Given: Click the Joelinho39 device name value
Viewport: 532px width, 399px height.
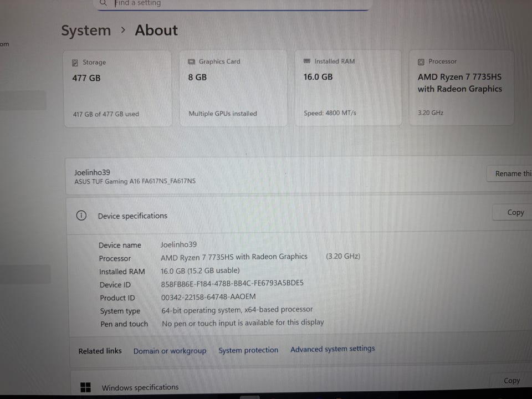Looking at the screenshot, I should (178, 244).
